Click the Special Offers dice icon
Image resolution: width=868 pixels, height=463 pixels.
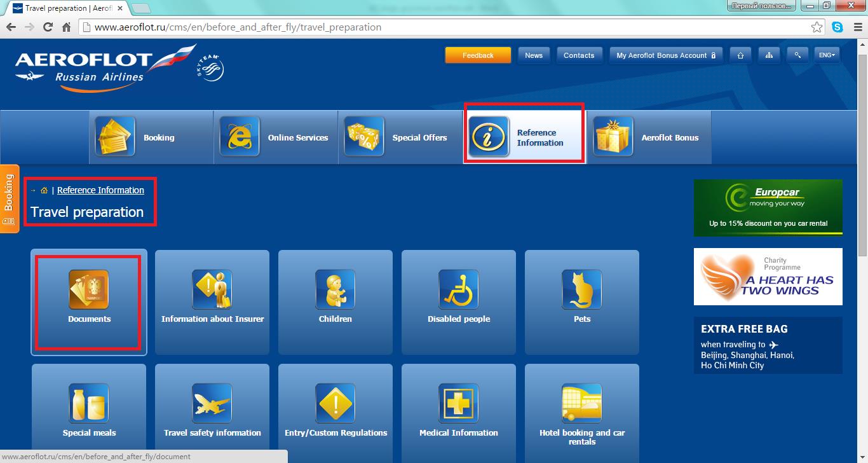tap(364, 136)
